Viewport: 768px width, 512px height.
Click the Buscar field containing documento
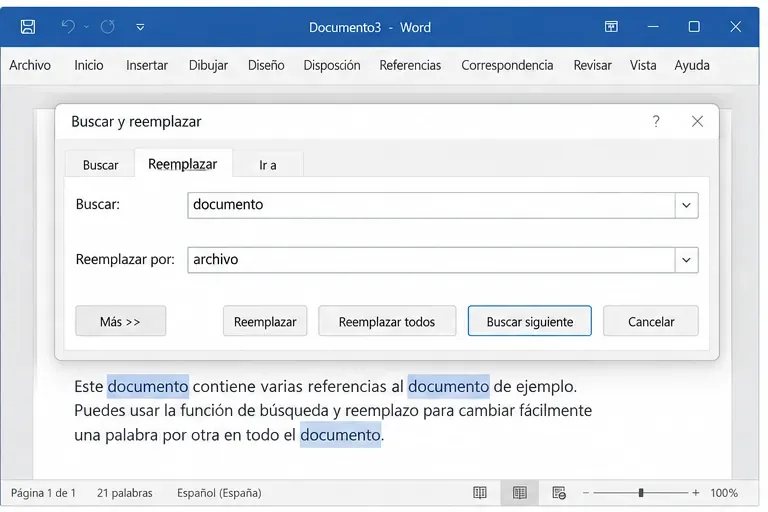click(x=431, y=205)
